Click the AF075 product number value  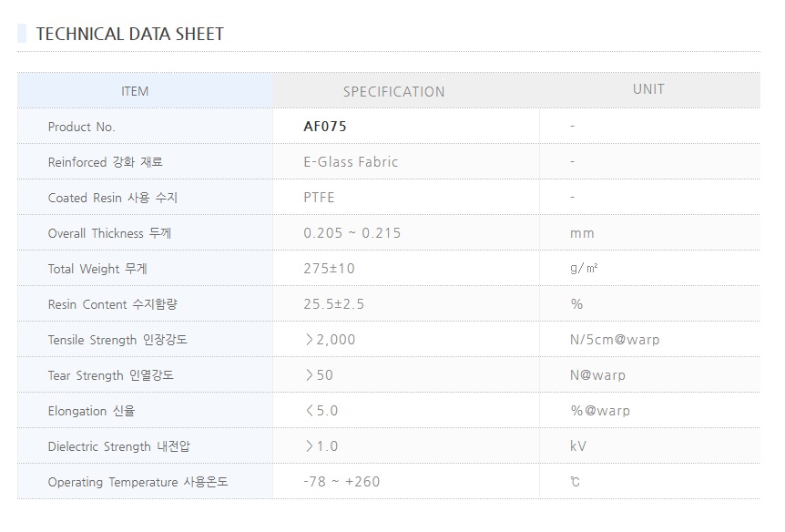pyautogui.click(x=325, y=127)
